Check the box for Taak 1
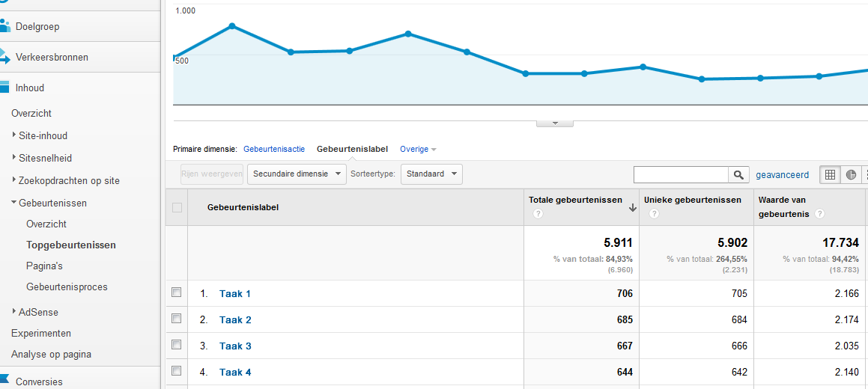Screen dimensions: 868x389 click(x=177, y=292)
